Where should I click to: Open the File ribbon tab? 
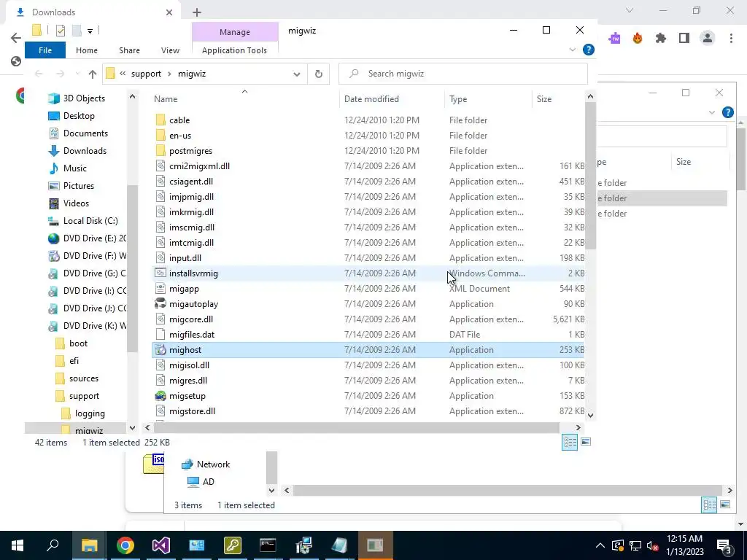point(45,50)
